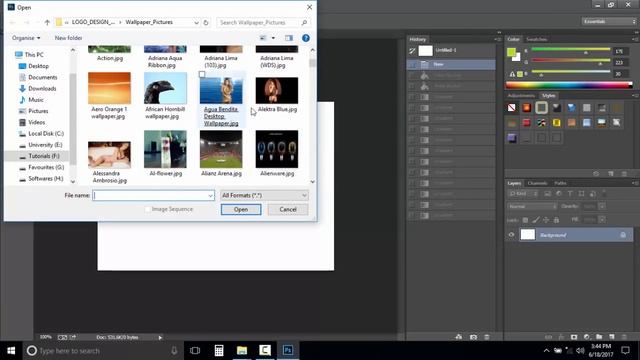
Task: Filter layers by shape layer icon
Action: click(581, 193)
